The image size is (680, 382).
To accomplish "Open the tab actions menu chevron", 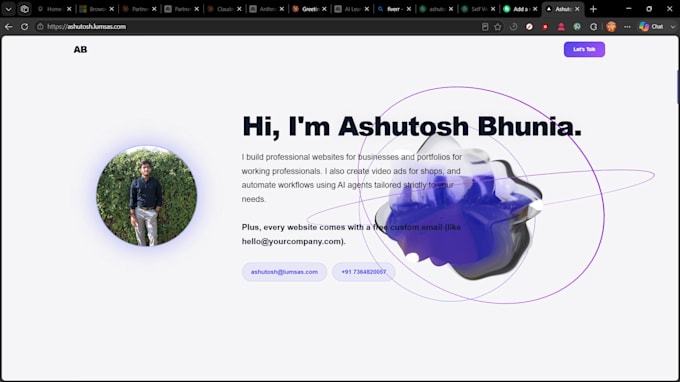I will pyautogui.click(x=8, y=9).
